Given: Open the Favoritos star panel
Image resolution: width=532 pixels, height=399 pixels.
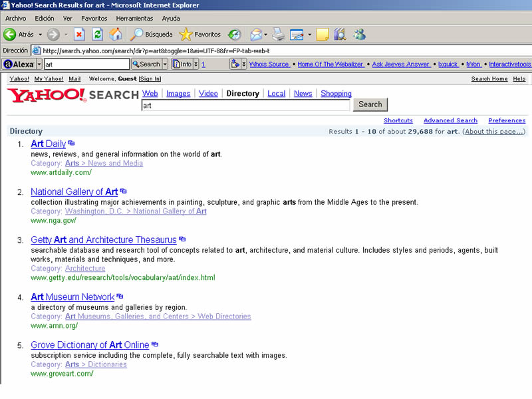Looking at the screenshot, I should pyautogui.click(x=200, y=35).
